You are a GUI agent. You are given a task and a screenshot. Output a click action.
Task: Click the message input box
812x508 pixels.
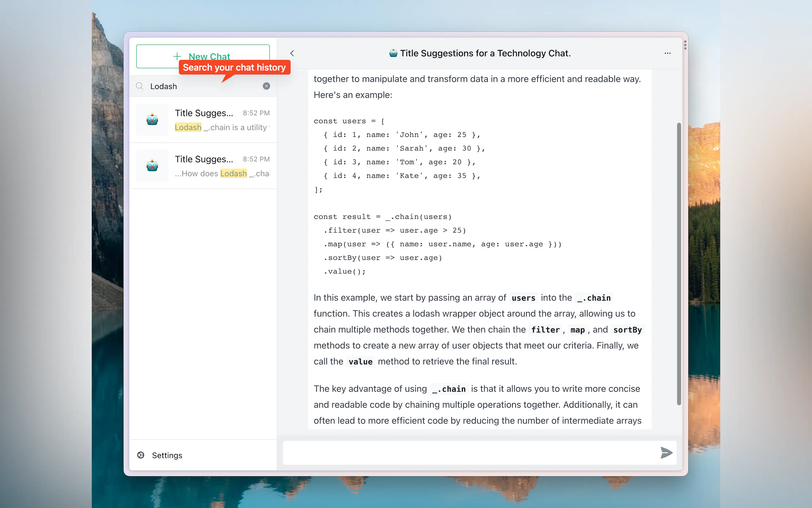point(470,453)
